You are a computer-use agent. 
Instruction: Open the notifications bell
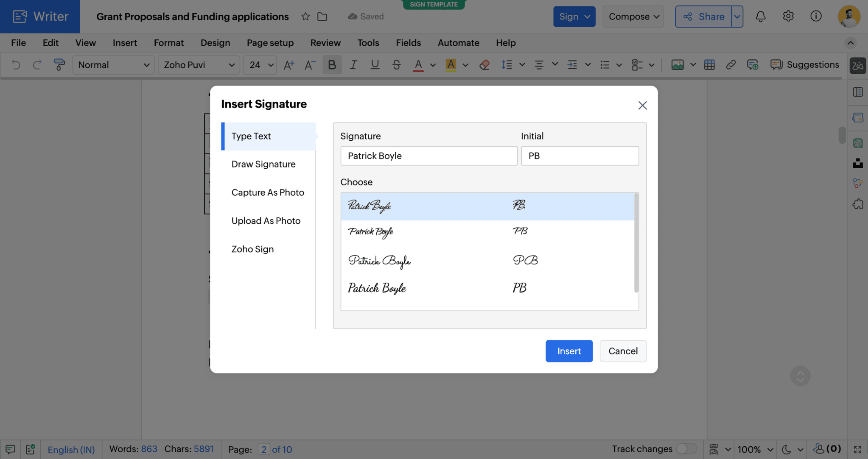point(761,17)
